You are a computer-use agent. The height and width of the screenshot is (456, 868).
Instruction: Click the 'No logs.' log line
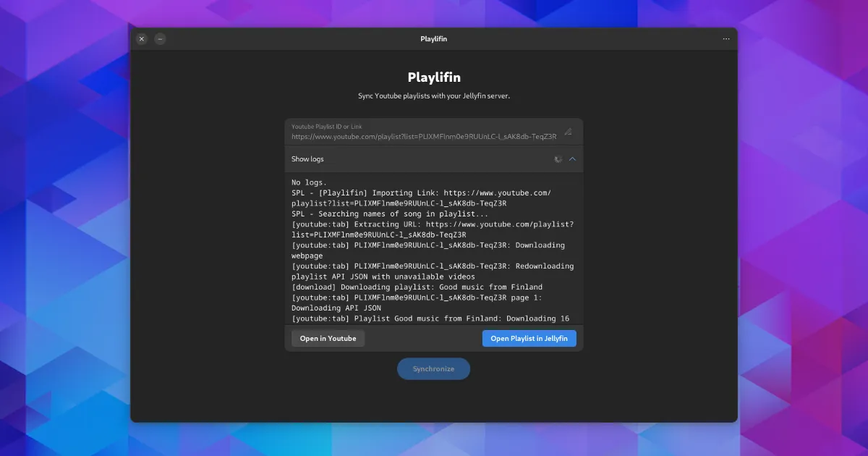pos(309,182)
